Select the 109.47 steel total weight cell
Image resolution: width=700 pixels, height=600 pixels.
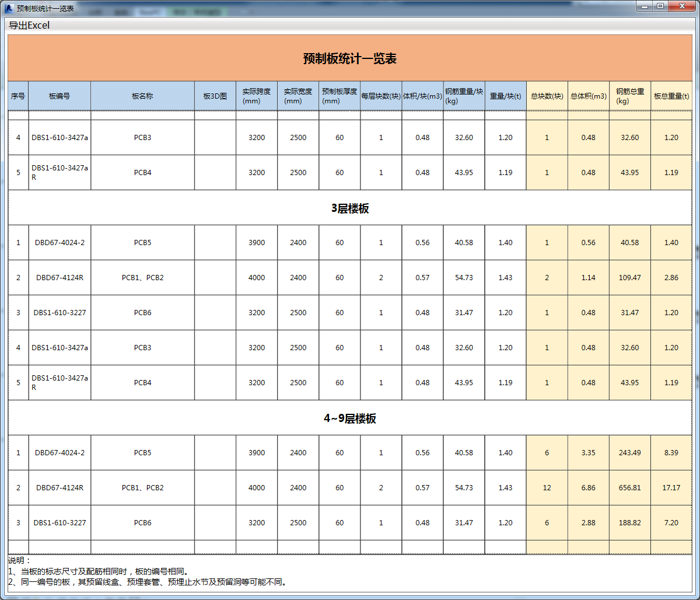630,278
